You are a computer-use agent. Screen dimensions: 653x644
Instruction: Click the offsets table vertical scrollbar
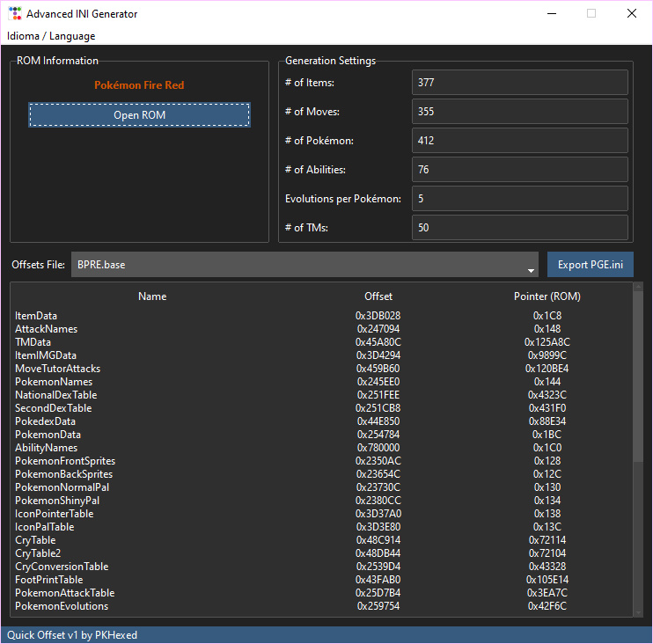point(638,440)
